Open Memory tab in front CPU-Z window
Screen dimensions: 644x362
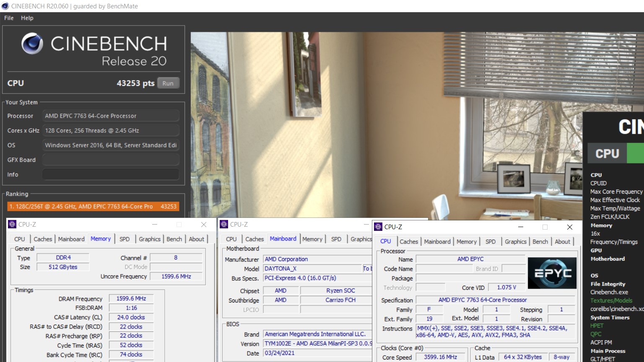467,242
